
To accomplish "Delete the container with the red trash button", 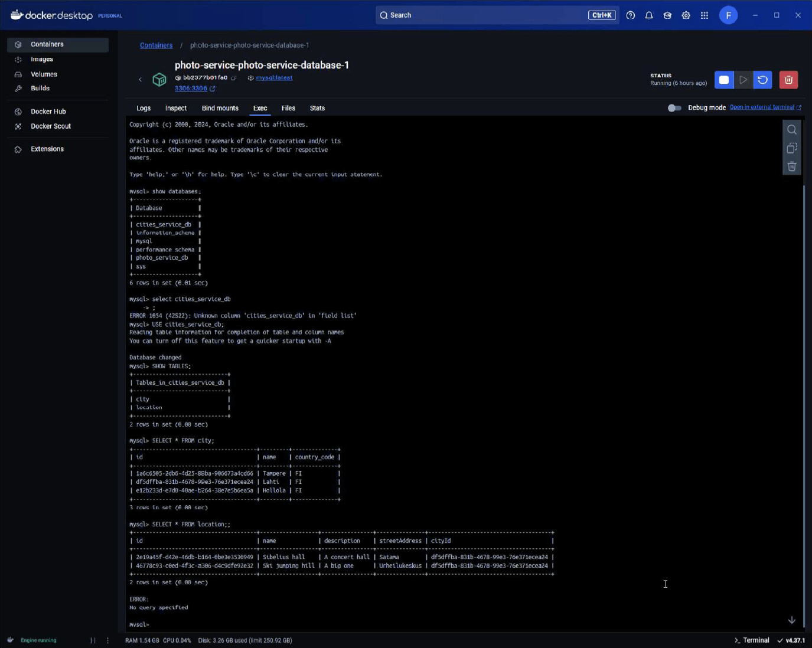I will (x=788, y=80).
